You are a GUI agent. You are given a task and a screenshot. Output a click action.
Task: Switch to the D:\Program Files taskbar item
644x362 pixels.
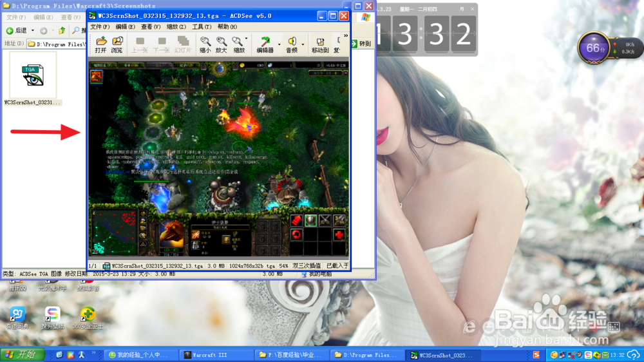click(x=367, y=355)
